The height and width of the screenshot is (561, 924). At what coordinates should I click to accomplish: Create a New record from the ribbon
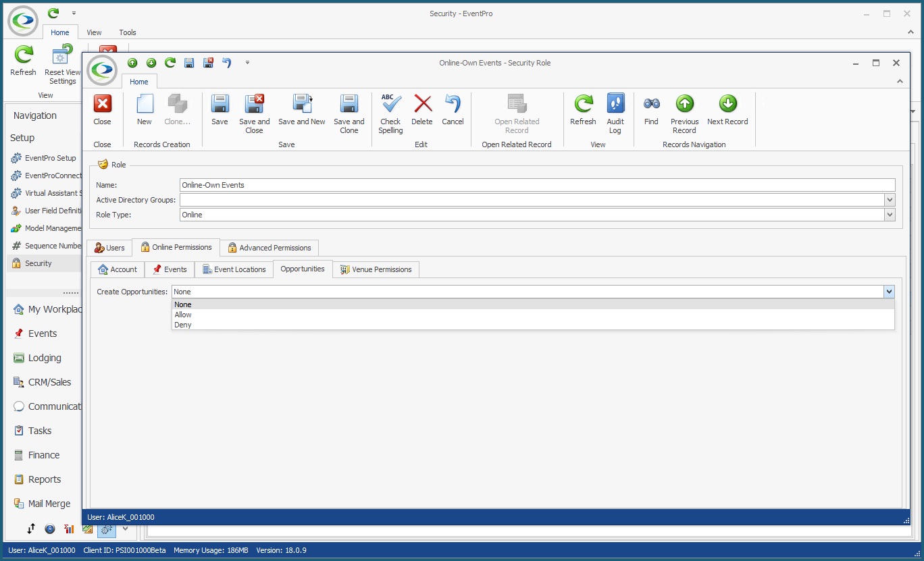point(145,109)
